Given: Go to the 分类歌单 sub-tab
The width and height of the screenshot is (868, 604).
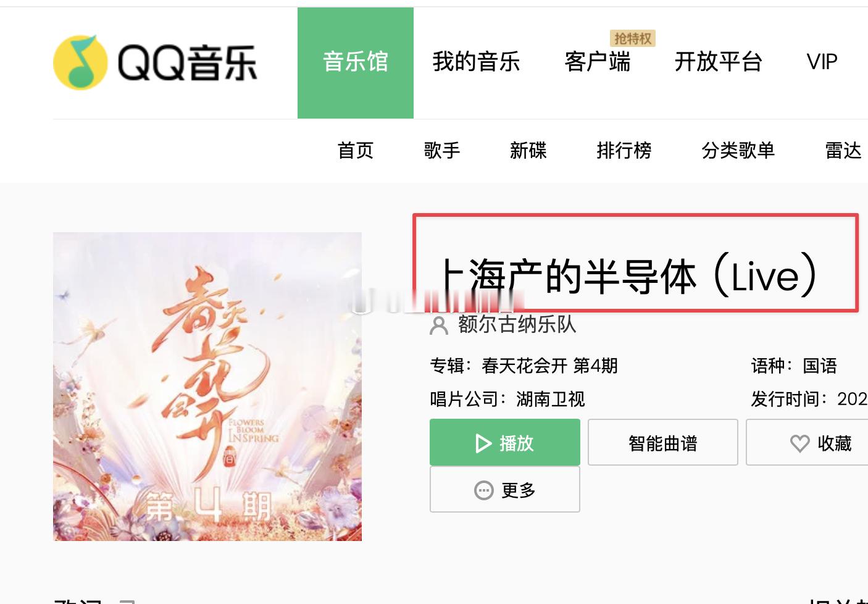Looking at the screenshot, I should [x=738, y=150].
